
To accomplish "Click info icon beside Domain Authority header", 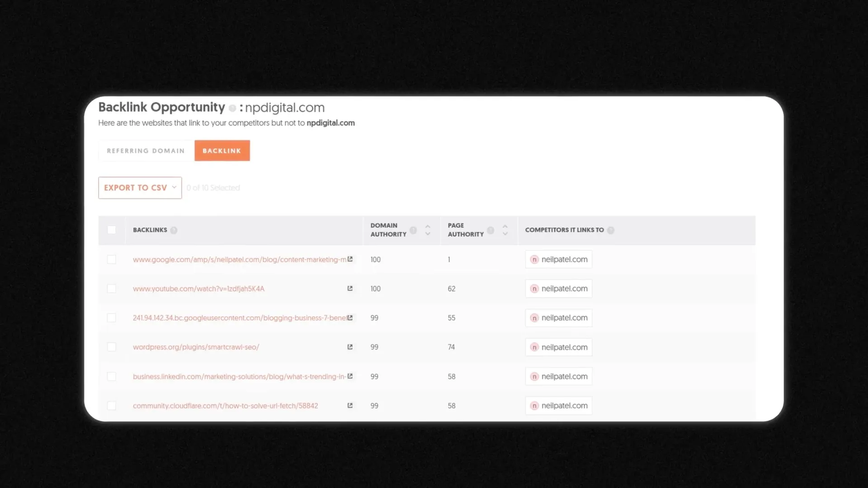I will (x=413, y=230).
